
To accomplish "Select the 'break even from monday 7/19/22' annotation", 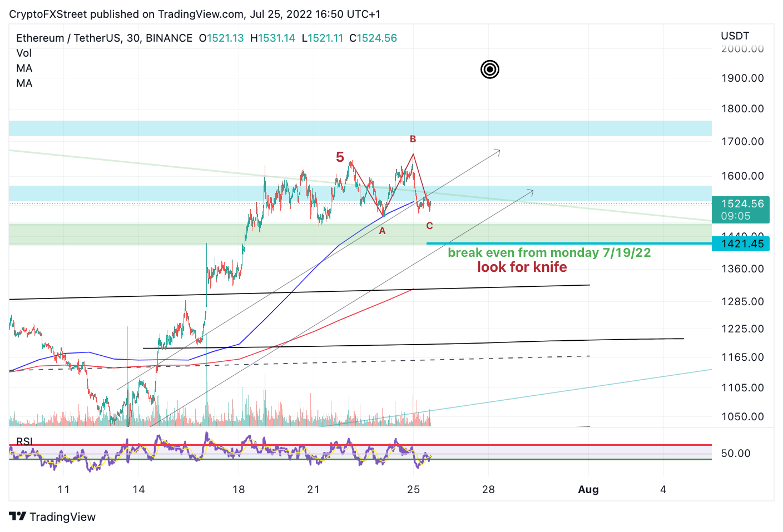I will pos(549,252).
